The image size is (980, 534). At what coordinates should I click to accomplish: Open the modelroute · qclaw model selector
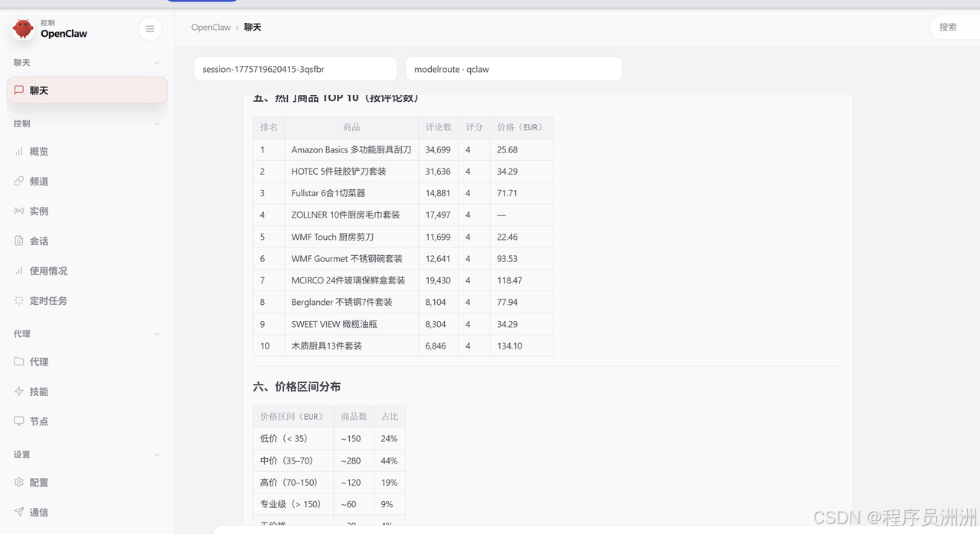(x=514, y=69)
